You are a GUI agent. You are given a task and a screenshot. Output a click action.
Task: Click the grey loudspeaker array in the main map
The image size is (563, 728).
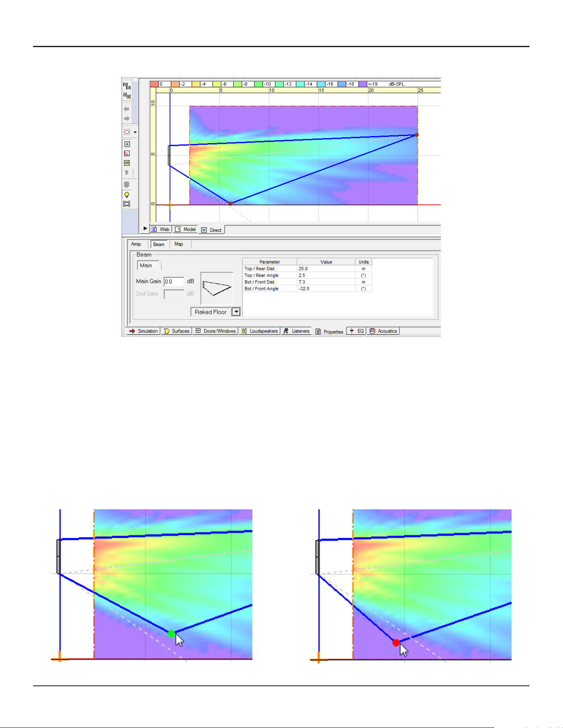pyautogui.click(x=169, y=155)
